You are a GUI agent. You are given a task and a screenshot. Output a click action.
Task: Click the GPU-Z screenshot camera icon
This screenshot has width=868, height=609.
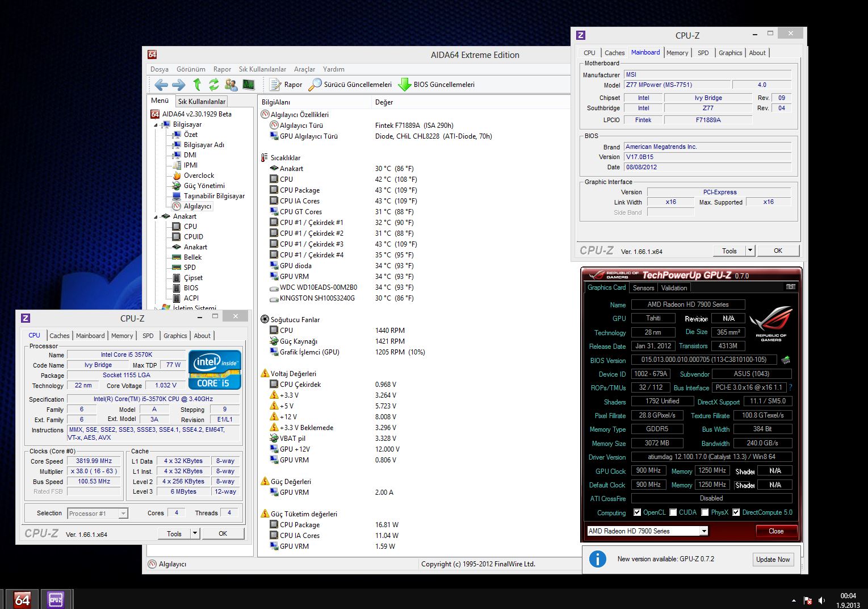[x=790, y=287]
